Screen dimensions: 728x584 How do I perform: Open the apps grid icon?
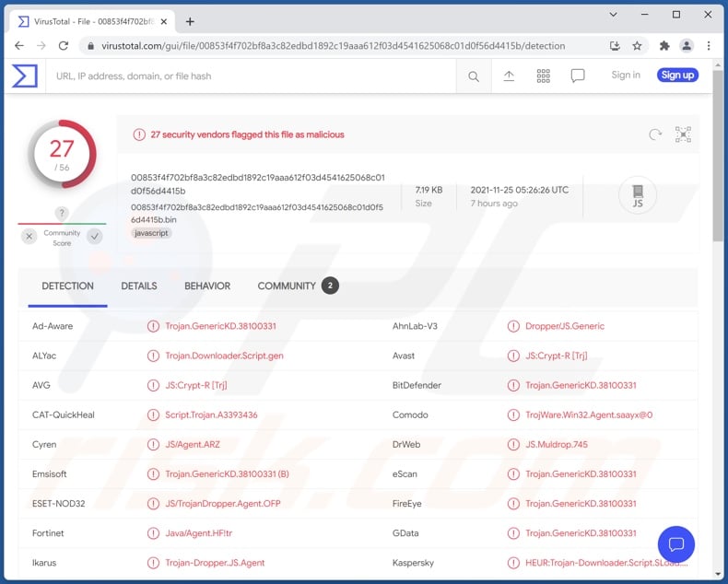[x=543, y=76]
